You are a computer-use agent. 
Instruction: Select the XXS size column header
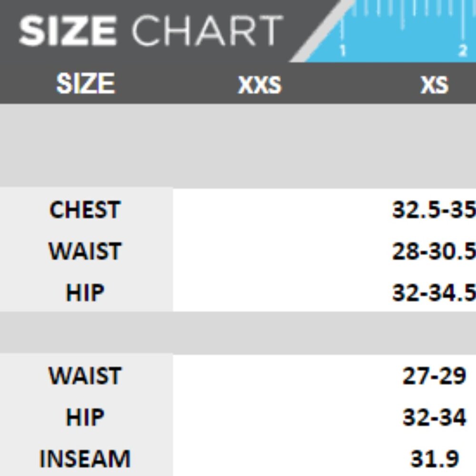259,85
